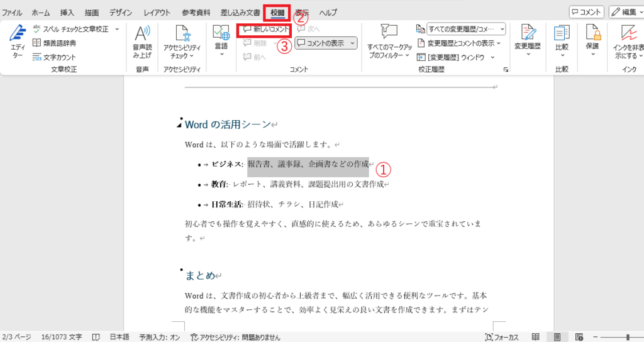Open the 編集 mode dropdown
This screenshot has width=644, height=342.
point(626,13)
